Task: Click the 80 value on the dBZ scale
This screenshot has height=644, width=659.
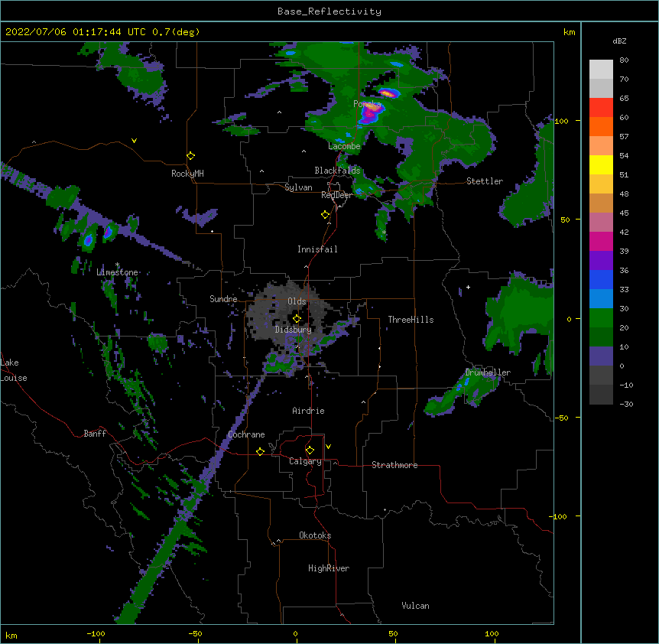Action: [624, 60]
